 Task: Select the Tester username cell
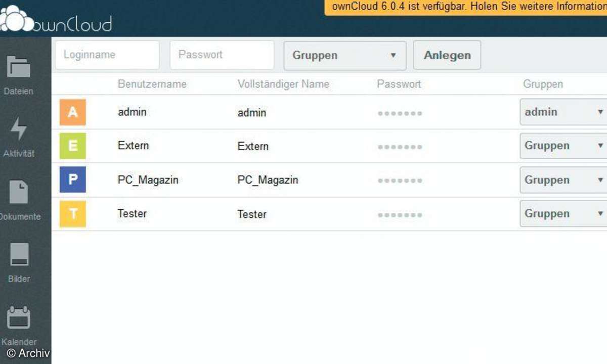[133, 213]
